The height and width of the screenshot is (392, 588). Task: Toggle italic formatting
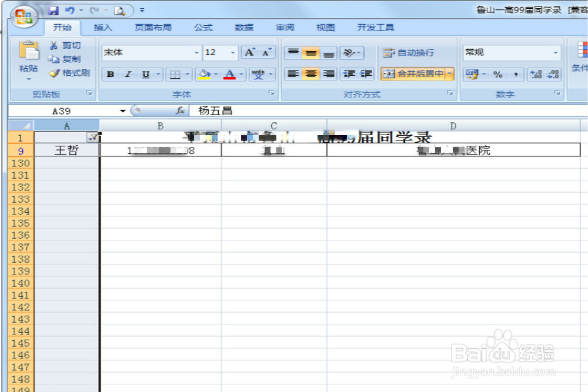(x=128, y=74)
